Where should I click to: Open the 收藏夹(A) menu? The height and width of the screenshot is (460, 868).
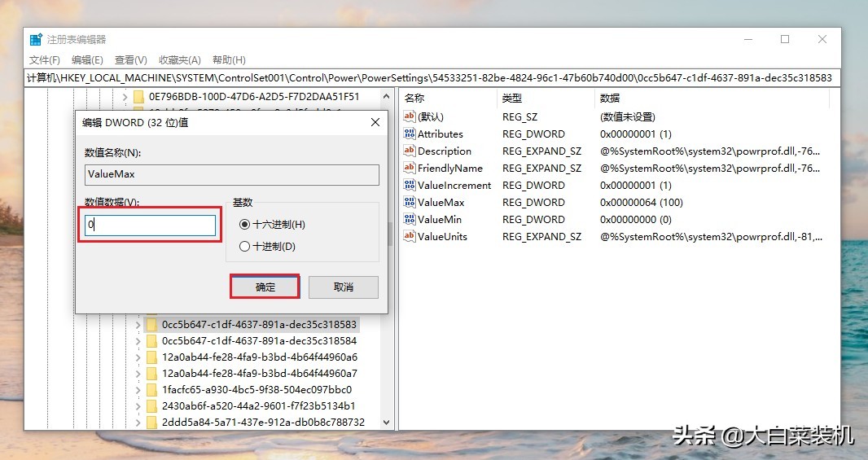point(179,59)
